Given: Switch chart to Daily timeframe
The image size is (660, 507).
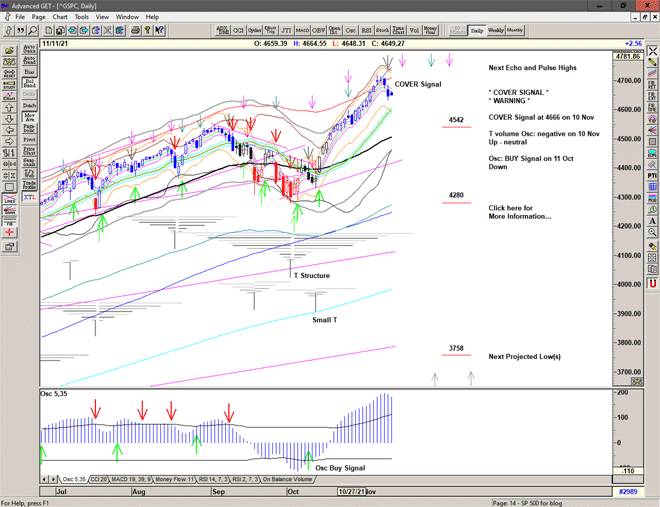Looking at the screenshot, I should pyautogui.click(x=477, y=31).
